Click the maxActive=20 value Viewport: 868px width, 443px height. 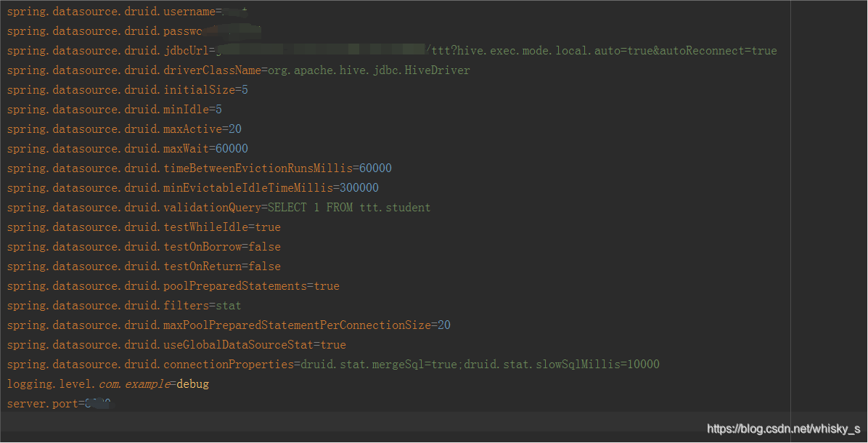235,129
